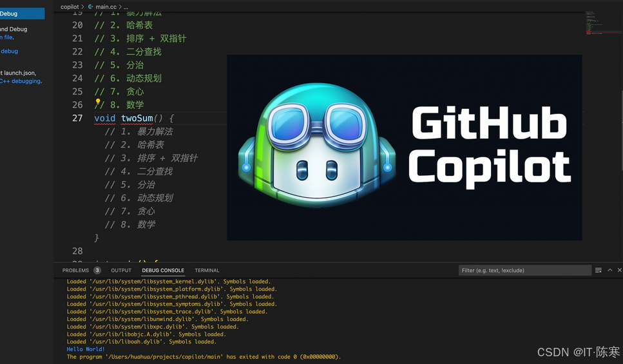This screenshot has width=623, height=364.
Task: Open the 'C++ debugging' link
Action: tap(20, 81)
